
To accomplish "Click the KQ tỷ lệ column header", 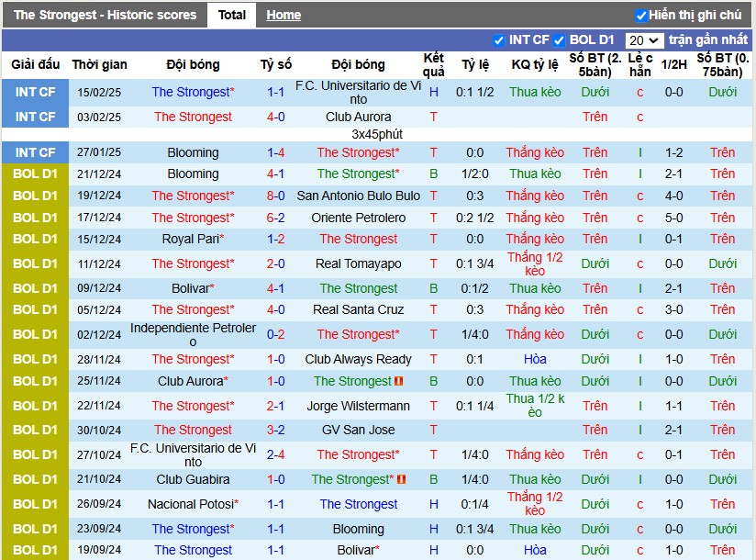I will (535, 64).
